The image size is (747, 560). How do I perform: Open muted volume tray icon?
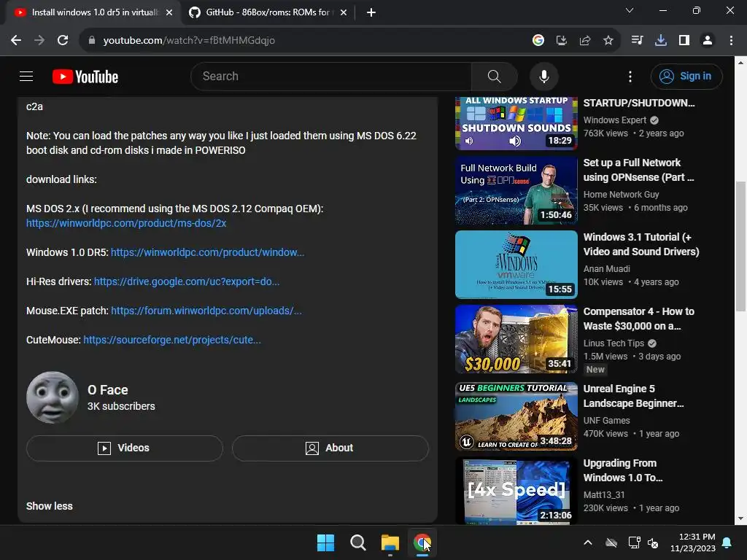click(653, 542)
